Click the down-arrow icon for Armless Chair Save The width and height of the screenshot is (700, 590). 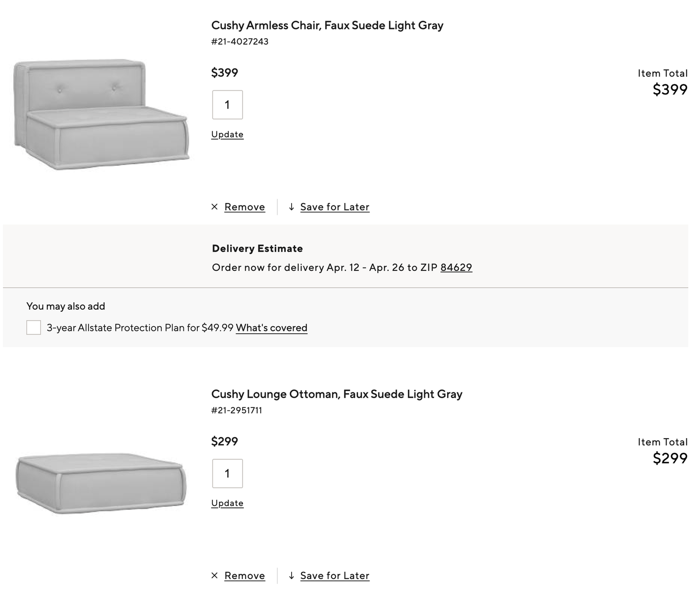[x=291, y=207]
